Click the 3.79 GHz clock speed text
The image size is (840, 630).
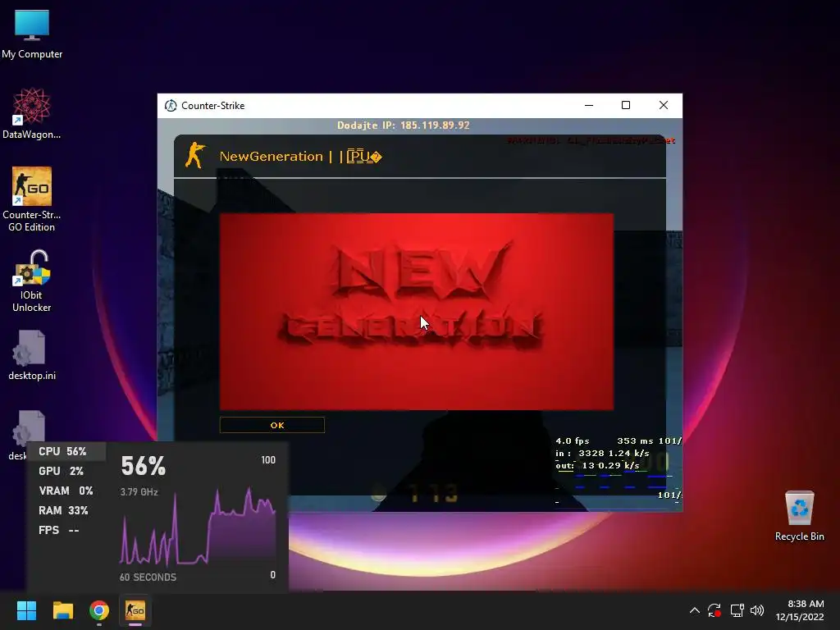click(139, 492)
